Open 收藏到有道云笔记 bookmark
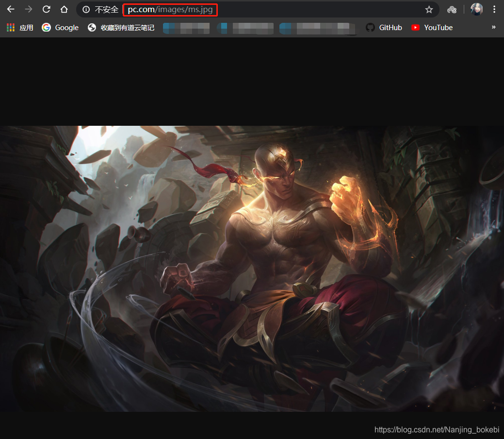The image size is (504, 439). [x=121, y=28]
